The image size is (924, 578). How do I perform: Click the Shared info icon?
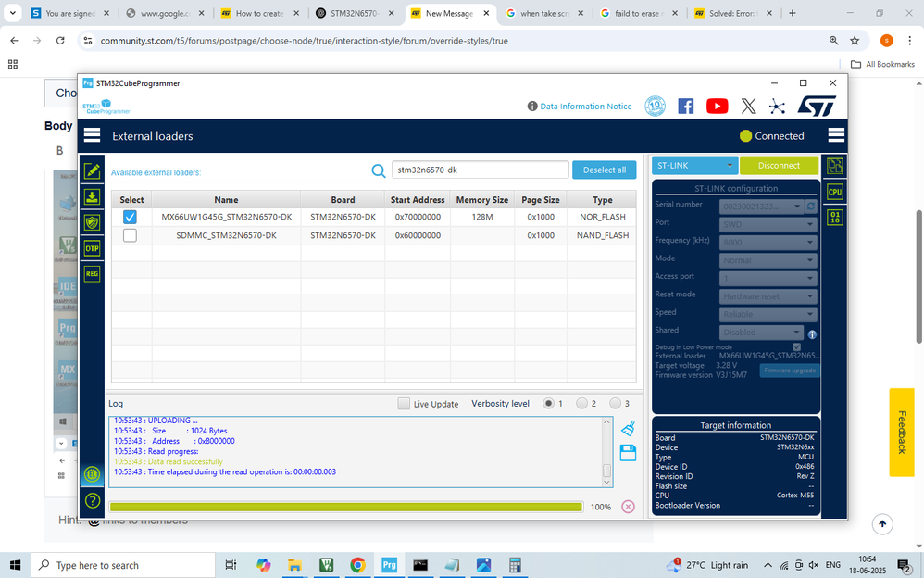(x=812, y=334)
